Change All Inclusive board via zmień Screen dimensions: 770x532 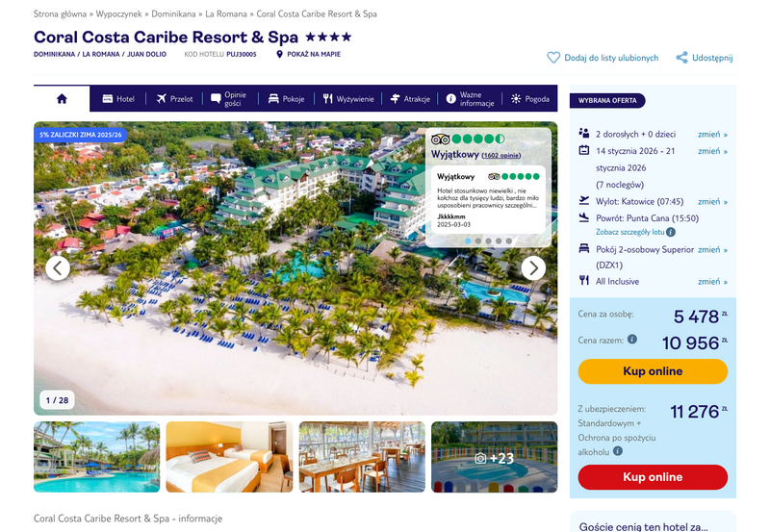pyautogui.click(x=712, y=282)
